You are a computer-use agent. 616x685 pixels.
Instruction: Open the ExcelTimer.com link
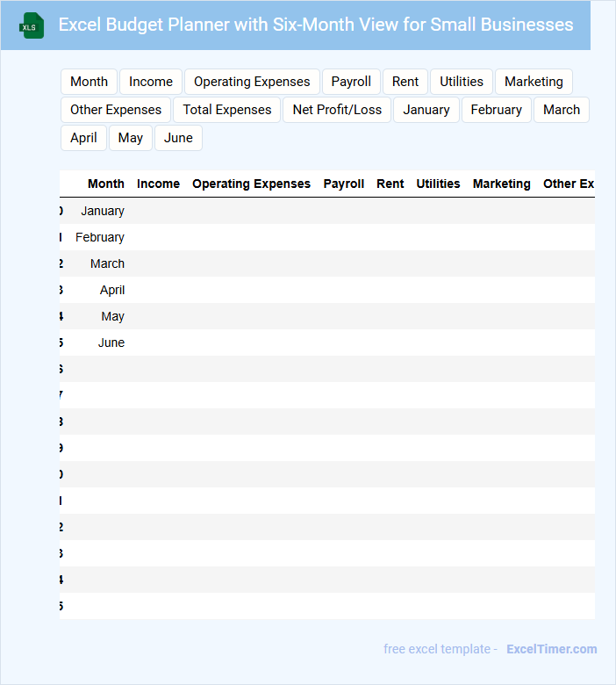click(x=551, y=649)
